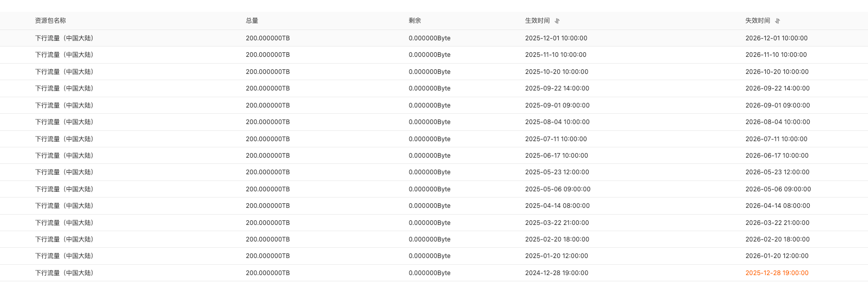Viewport: 868px width, 302px height.
Task: Click sort icon beside 失效时间 header
Action: 777,21
